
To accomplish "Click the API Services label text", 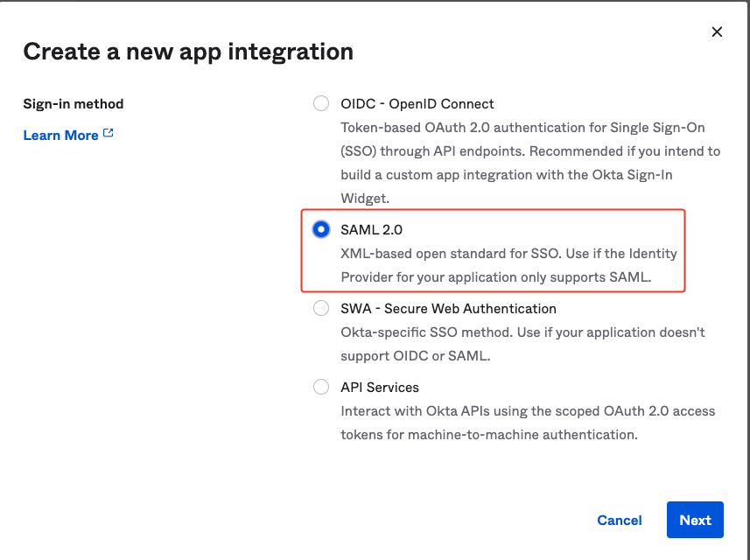I will coord(379,387).
